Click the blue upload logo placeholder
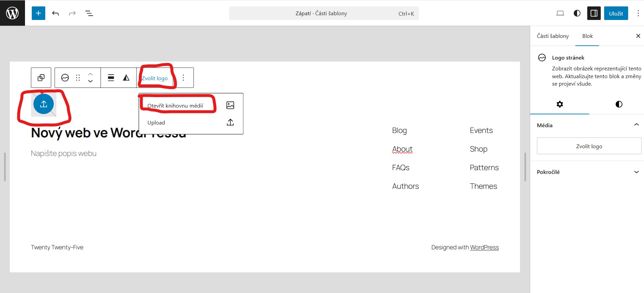 (x=44, y=104)
